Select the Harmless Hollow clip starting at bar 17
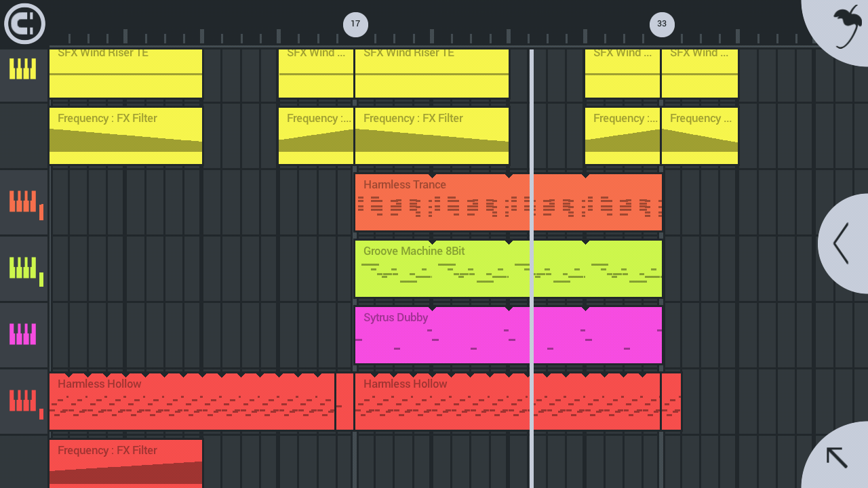 [507, 402]
